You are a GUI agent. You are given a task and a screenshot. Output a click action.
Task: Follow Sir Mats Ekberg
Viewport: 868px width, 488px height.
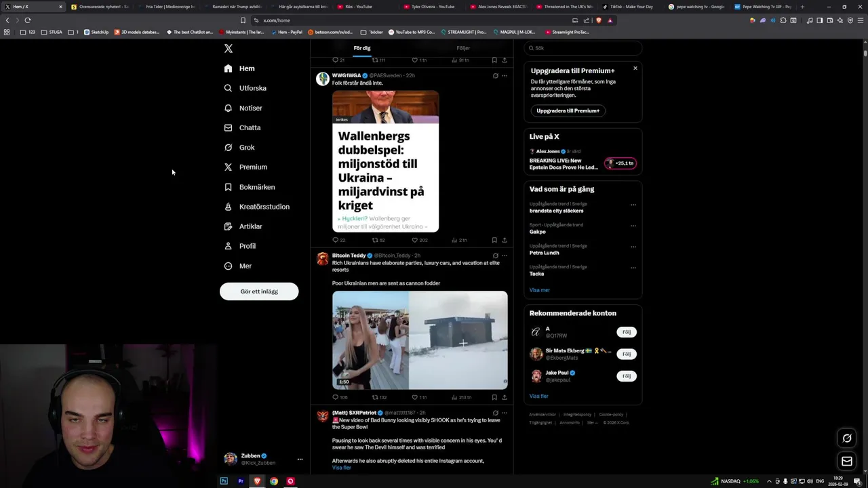[x=627, y=354]
